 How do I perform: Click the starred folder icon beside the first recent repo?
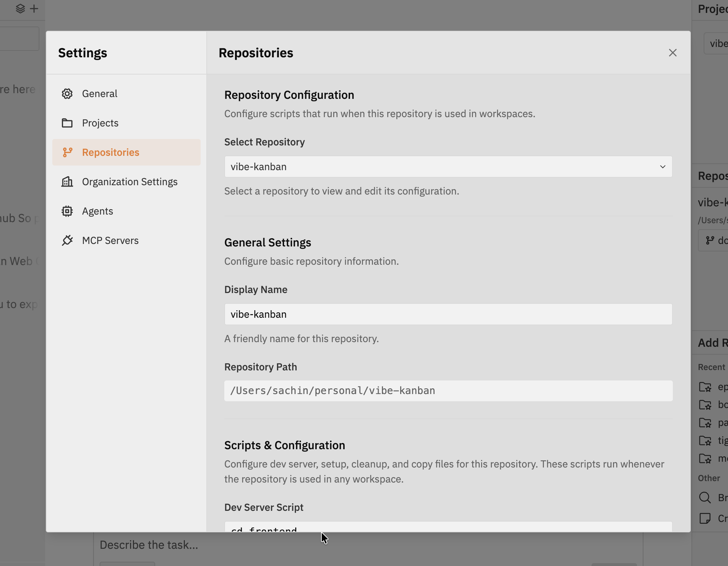pos(706,387)
